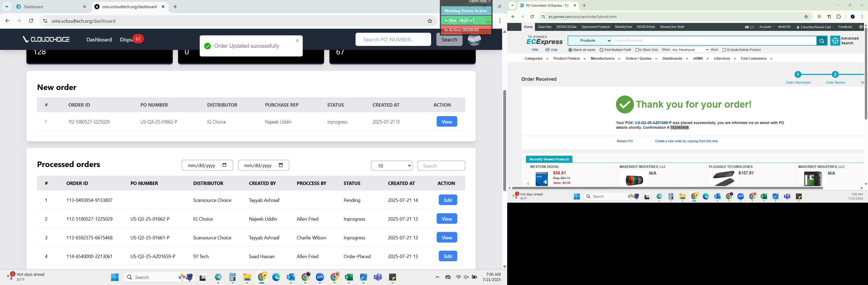Open the Account dropdown in ECExpress
The width and height of the screenshot is (868, 285).
point(766,27)
